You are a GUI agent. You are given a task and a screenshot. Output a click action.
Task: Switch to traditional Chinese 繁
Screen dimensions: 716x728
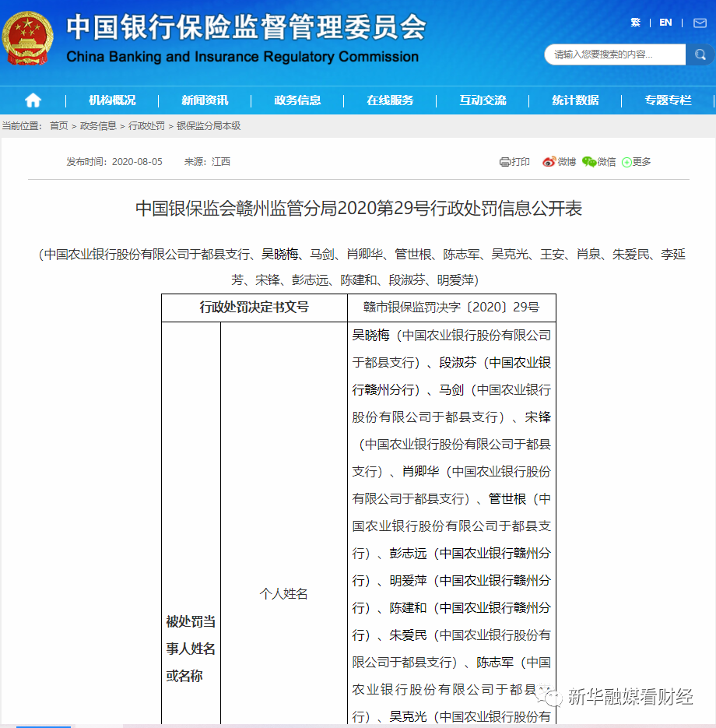[635, 23]
